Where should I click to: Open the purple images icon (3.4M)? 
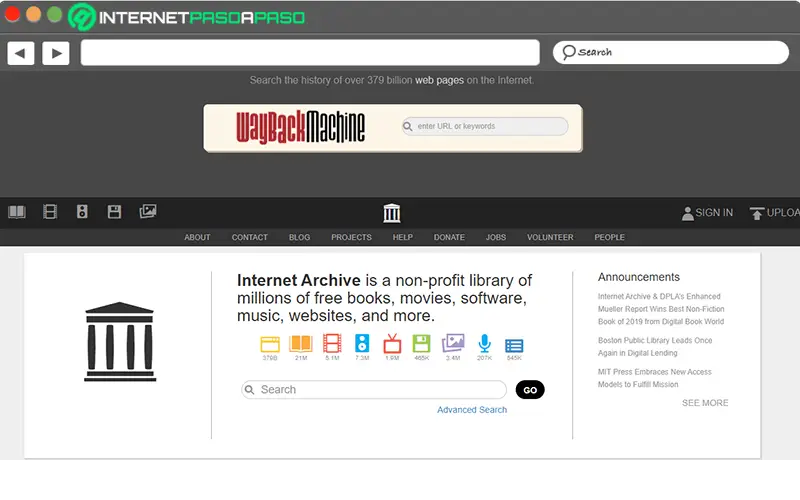(453, 343)
